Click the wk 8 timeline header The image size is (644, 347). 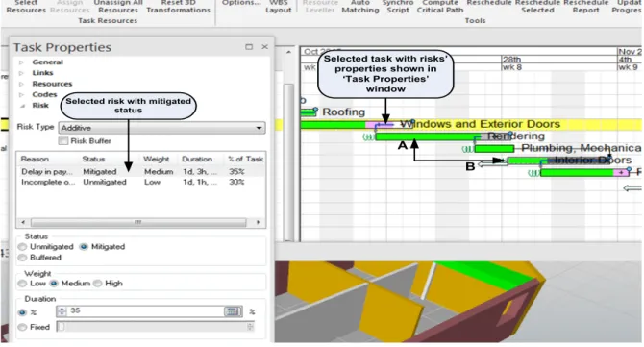click(x=512, y=67)
